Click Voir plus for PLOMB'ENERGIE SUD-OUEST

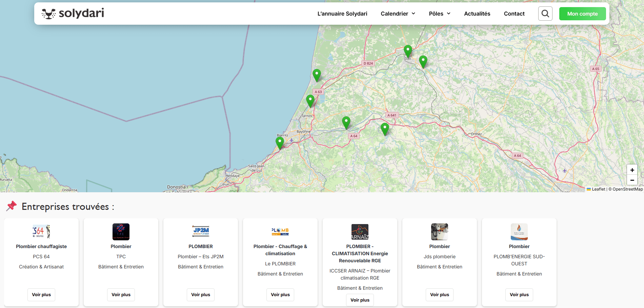pos(519,294)
